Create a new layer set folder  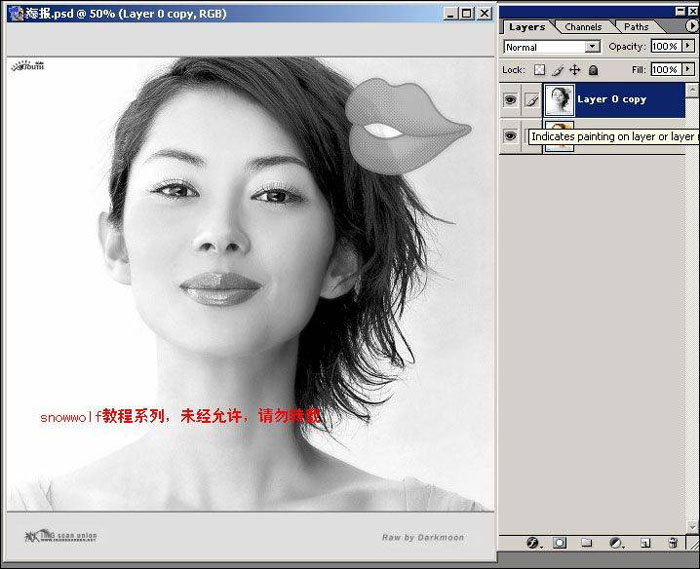coord(588,542)
